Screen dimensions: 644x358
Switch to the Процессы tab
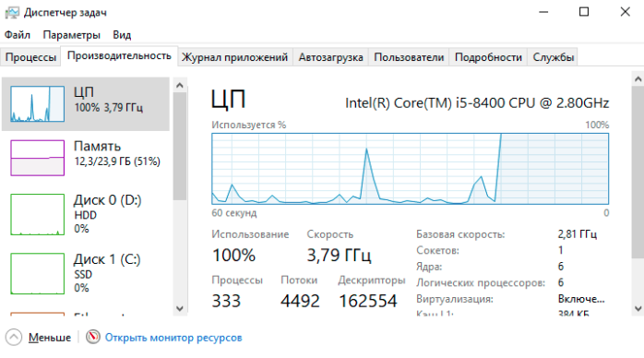point(30,57)
